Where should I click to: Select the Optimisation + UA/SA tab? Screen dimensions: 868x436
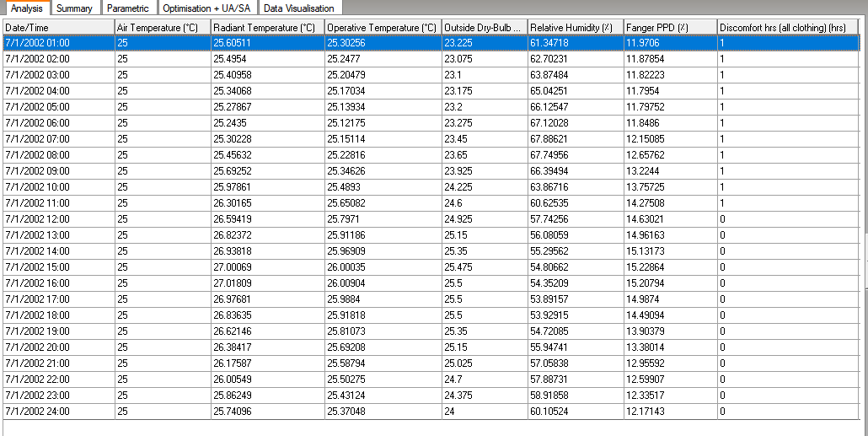207,8
